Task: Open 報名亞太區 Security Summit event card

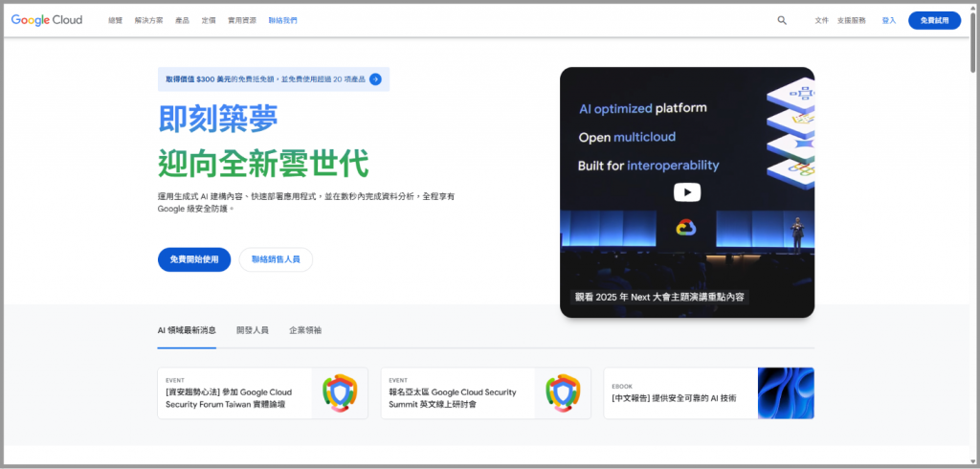Action: point(485,393)
